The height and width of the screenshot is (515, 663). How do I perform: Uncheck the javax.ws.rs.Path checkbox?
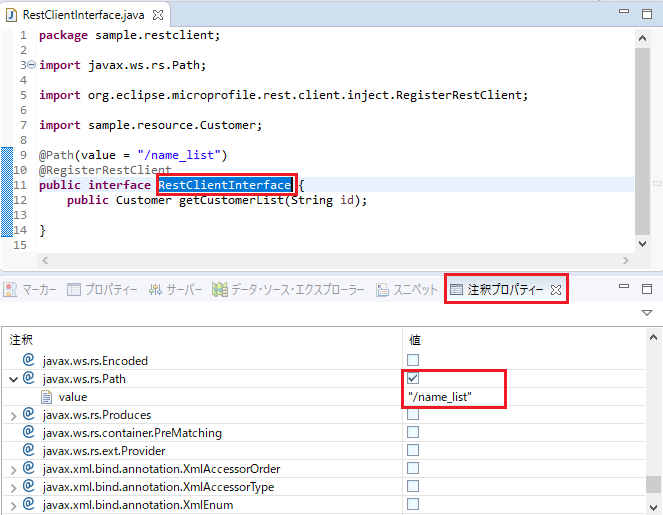tap(413, 378)
